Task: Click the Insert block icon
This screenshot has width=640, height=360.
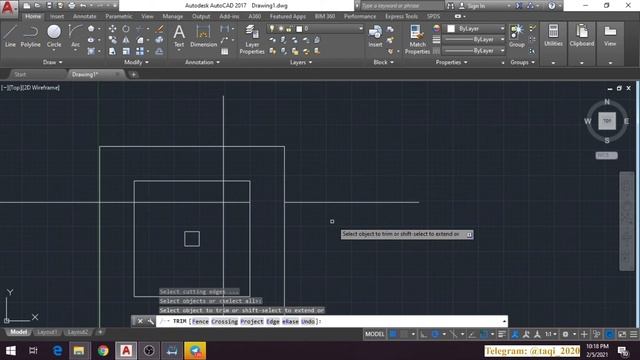Action: tap(375, 36)
